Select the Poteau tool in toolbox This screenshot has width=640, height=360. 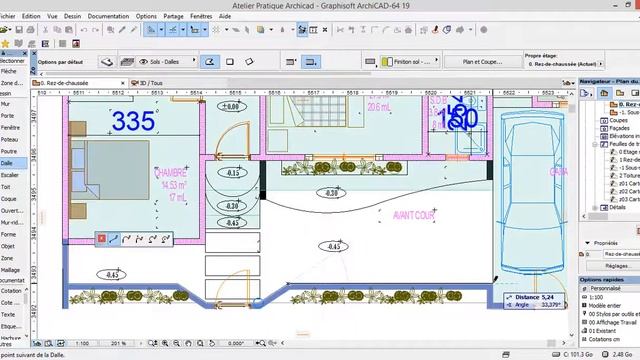click(x=9, y=140)
